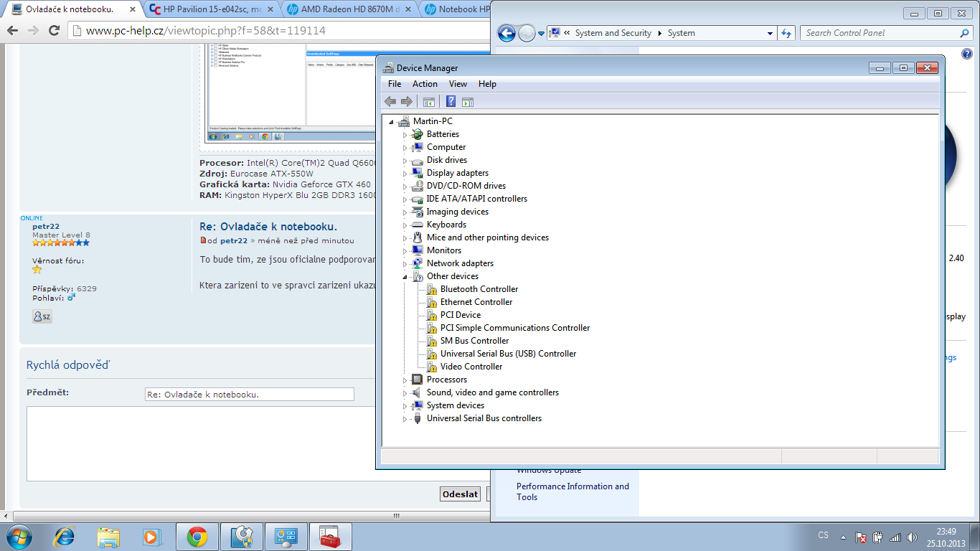Click 'System and Security' in the Control Panel breadcrumb
Screen dimensions: 980x551
pyautogui.click(x=613, y=33)
